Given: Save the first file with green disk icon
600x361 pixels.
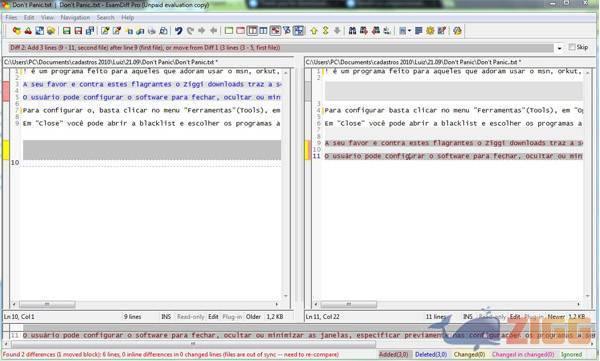Looking at the screenshot, I should click(x=67, y=31).
